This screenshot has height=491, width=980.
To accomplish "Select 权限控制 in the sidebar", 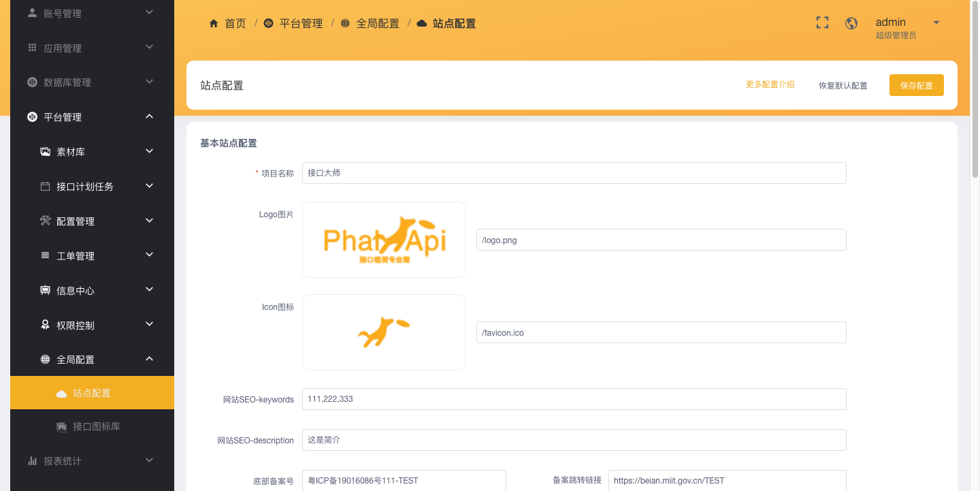I will click(x=92, y=325).
